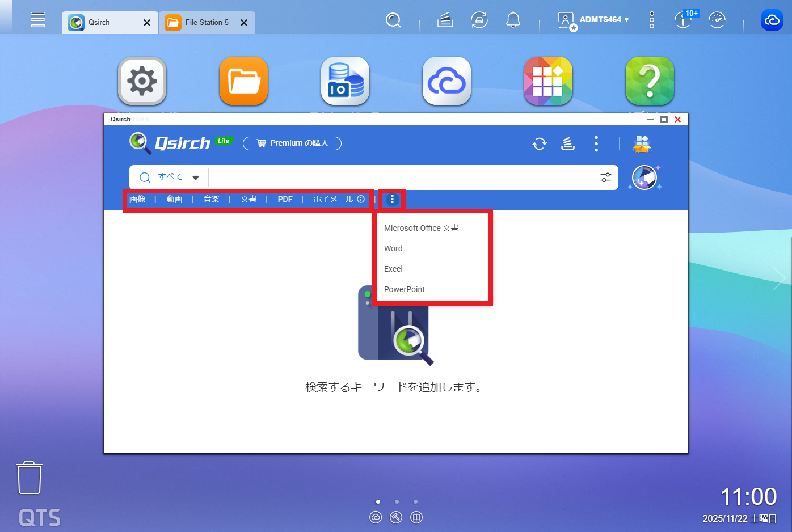The image size is (792, 532).
Task: Open advanced search filter sliders icon
Action: pyautogui.click(x=606, y=178)
